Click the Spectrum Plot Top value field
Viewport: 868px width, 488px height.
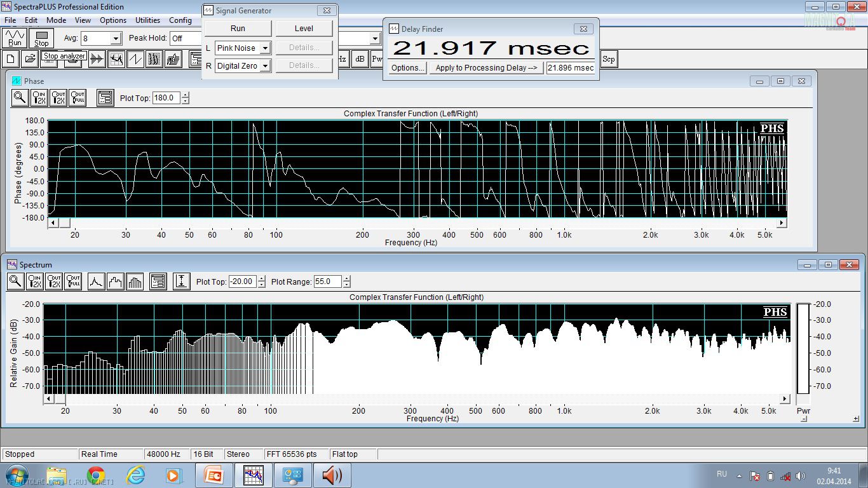242,281
